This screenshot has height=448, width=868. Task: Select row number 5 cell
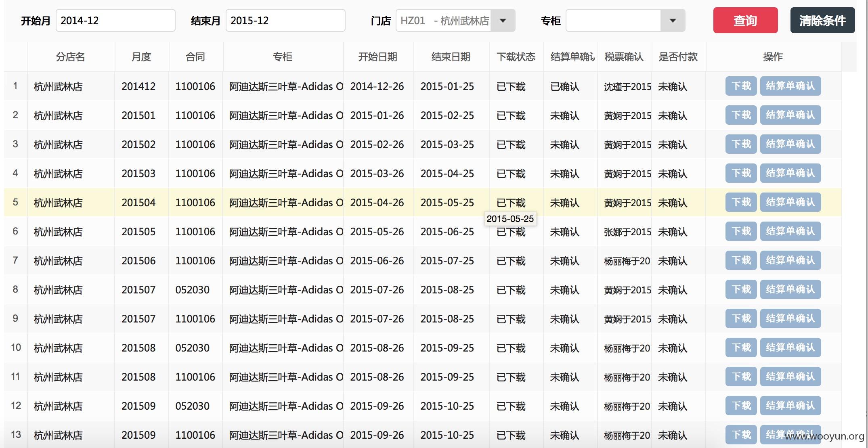point(16,202)
